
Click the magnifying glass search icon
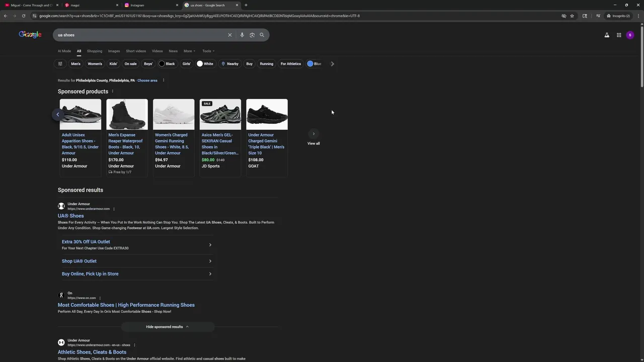[x=262, y=35]
